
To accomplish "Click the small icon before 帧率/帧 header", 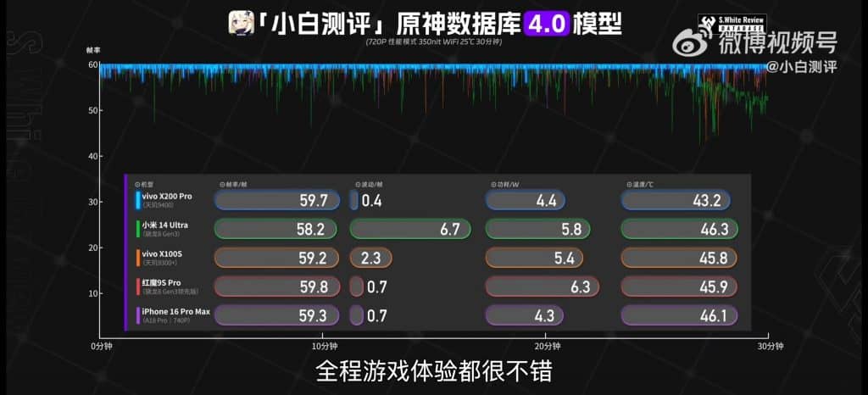I will pos(223,184).
